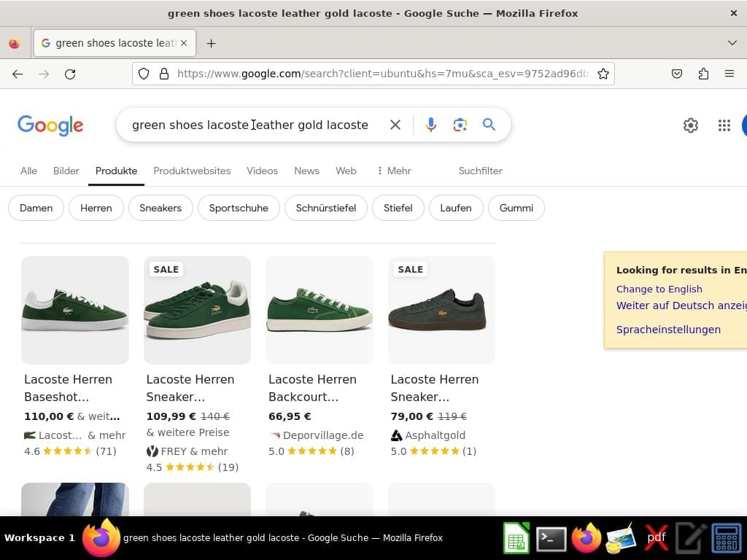Image resolution: width=747 pixels, height=560 pixels.
Task: Go back to the previous page
Action: coord(18,74)
